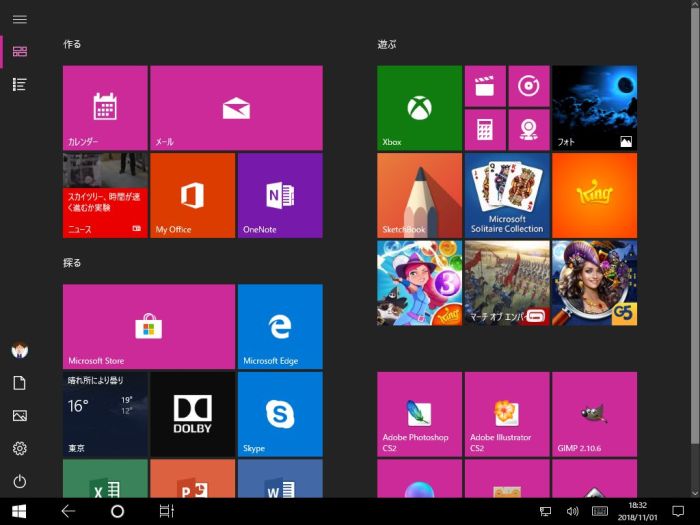Open the Xbox tile
700x525 pixels.
(x=419, y=108)
